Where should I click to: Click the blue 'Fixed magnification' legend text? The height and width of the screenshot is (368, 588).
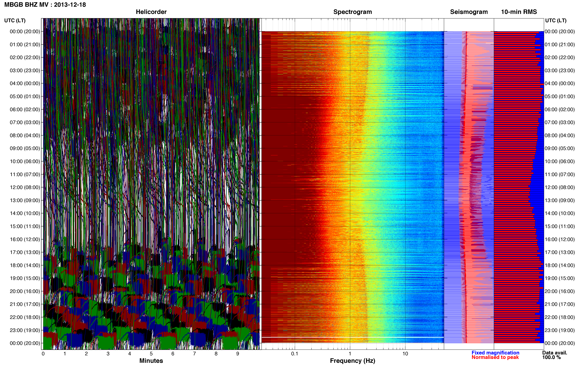495,353
